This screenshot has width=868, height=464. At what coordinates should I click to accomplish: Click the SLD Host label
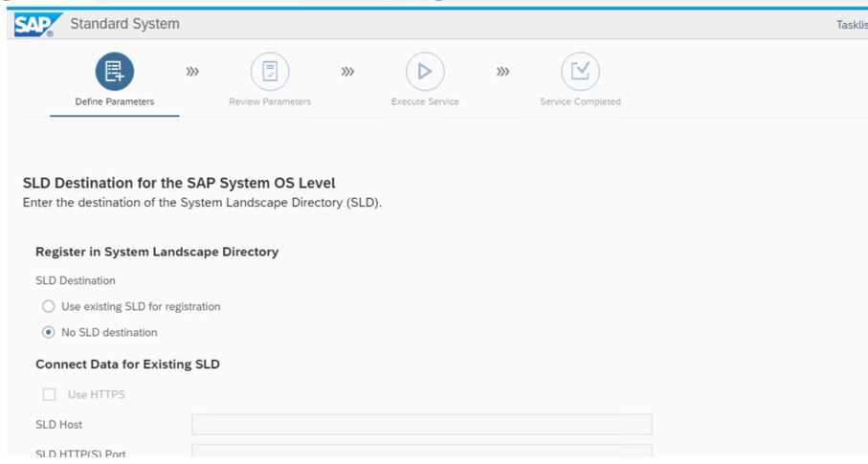[58, 425]
